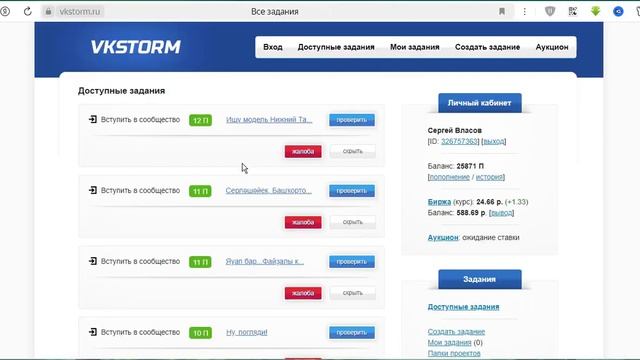Hide the Яуал бар task with скрыть
The width and height of the screenshot is (640, 360).
pyautogui.click(x=353, y=293)
